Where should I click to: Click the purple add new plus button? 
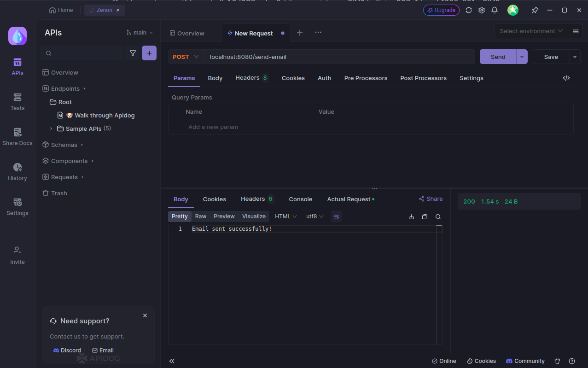point(149,53)
